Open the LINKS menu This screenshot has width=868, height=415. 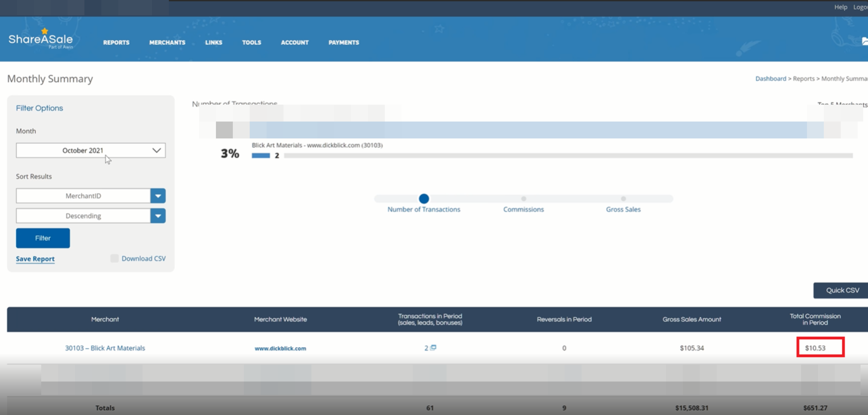tap(214, 43)
